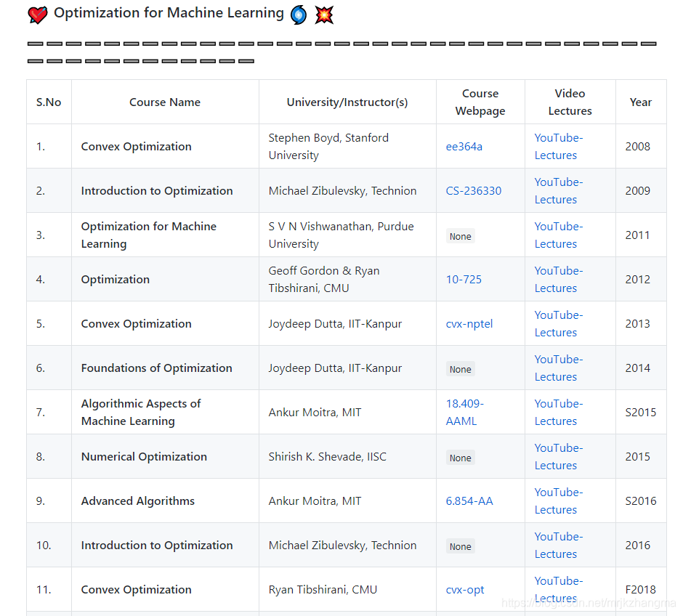Screen dimensions: 683x616
Task: Open YouTube-Lectures for Algorithmic Aspects of Machine Learning
Action: pos(559,413)
